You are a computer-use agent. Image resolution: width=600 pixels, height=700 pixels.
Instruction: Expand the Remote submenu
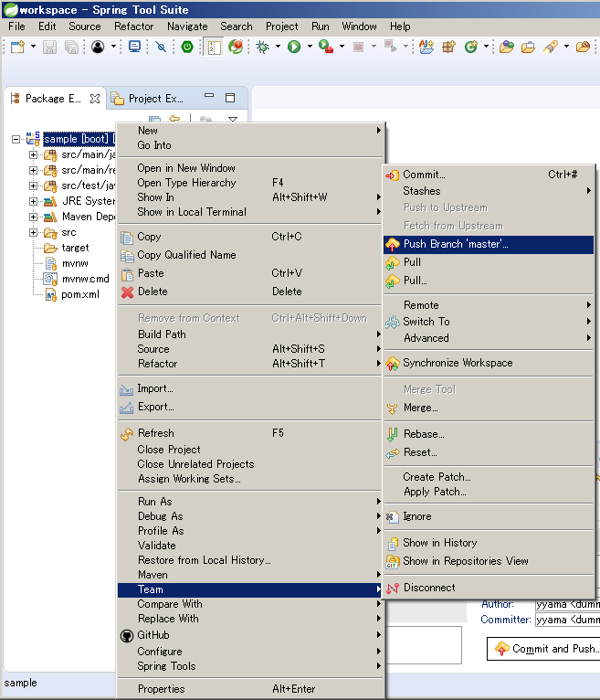point(489,305)
